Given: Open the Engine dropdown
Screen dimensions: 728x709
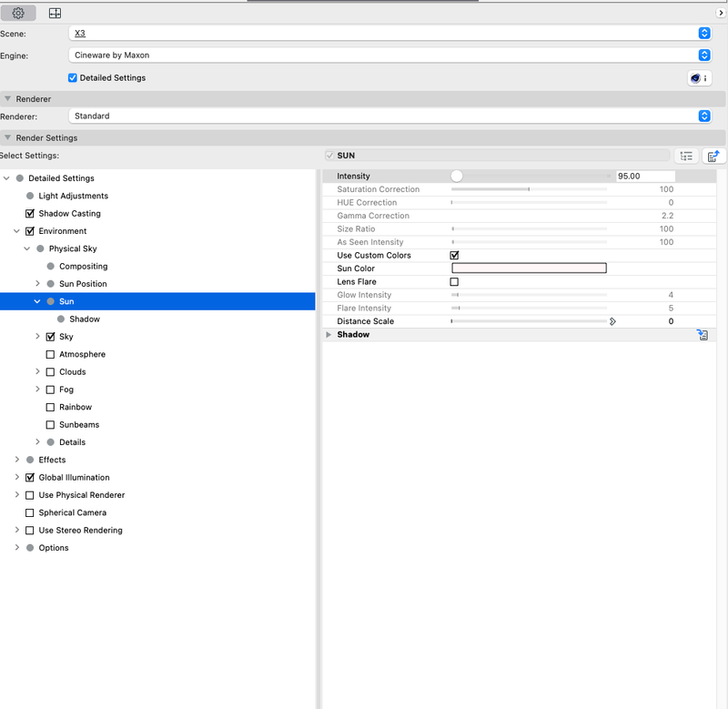Looking at the screenshot, I should click(x=390, y=55).
